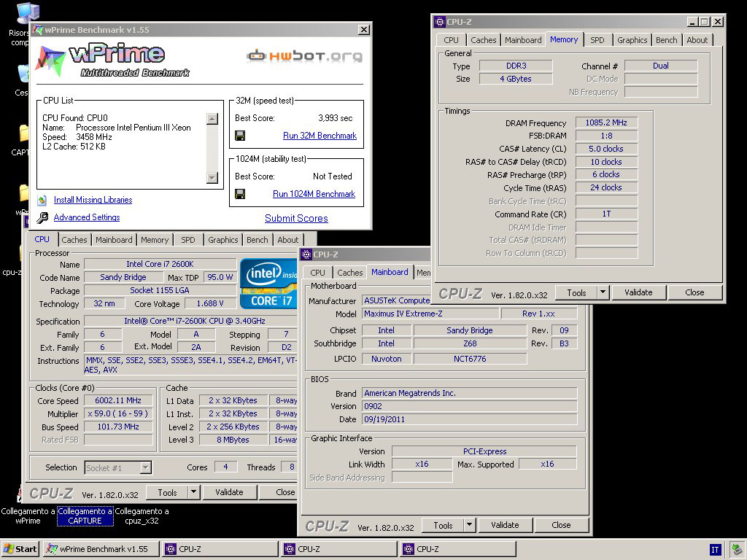Minimize the CPU-Z Memory window
This screenshot has width=747, height=560.
pyautogui.click(x=693, y=21)
